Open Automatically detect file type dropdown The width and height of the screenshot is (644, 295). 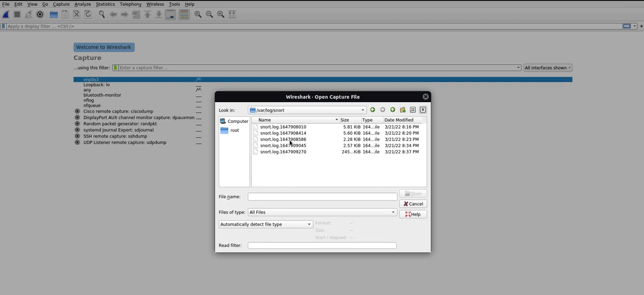(266, 224)
